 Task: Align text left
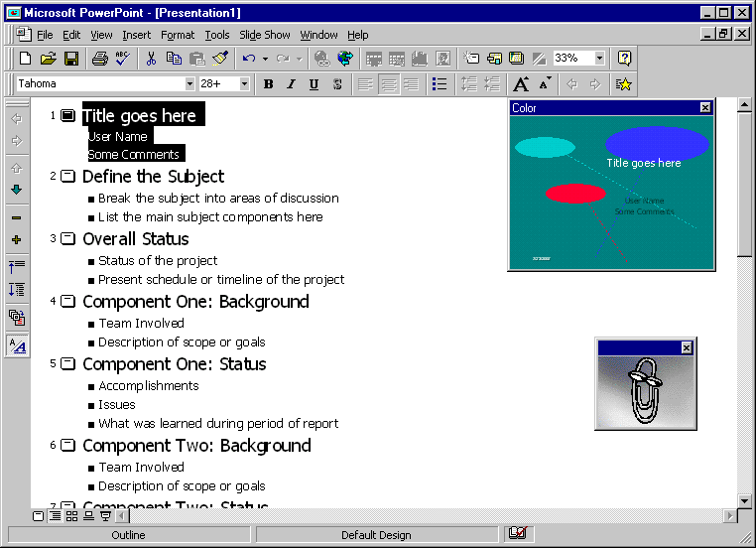(x=365, y=84)
